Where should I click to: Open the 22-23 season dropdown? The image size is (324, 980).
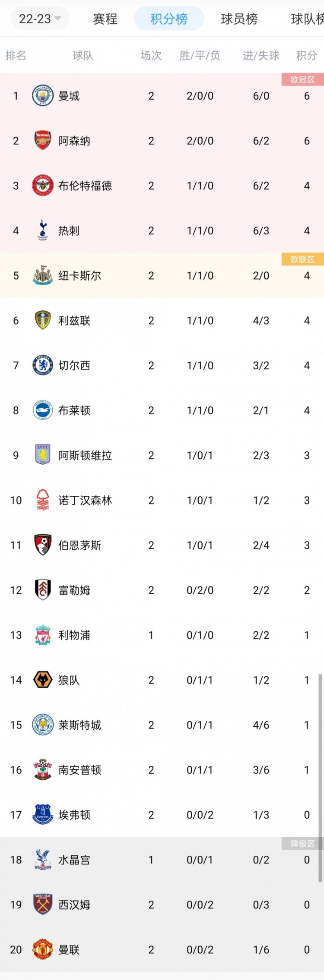pos(40,19)
